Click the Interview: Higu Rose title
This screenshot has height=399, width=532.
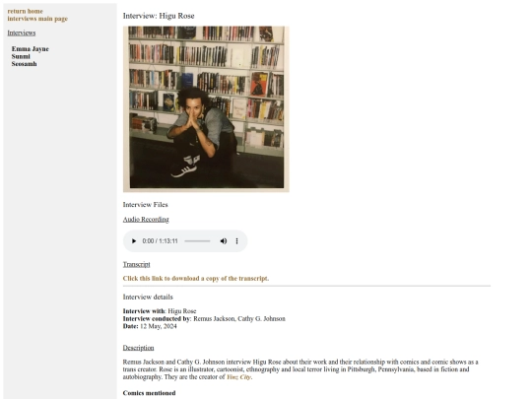[159, 16]
